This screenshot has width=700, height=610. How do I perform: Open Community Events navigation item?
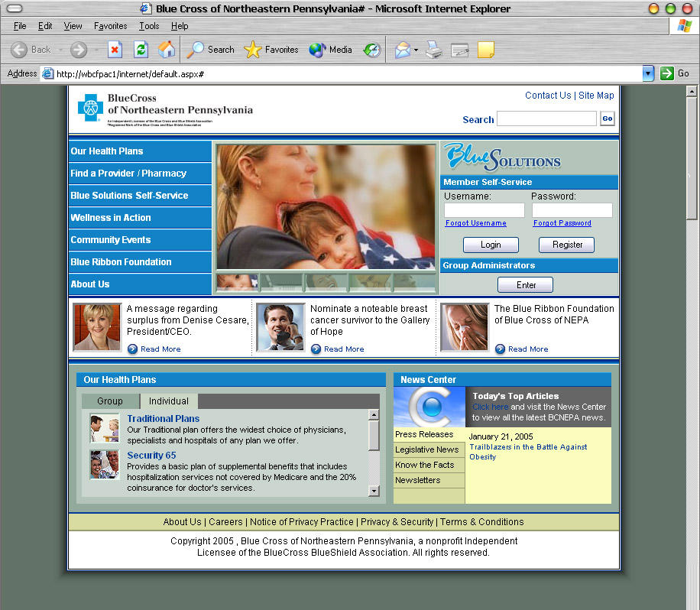140,240
